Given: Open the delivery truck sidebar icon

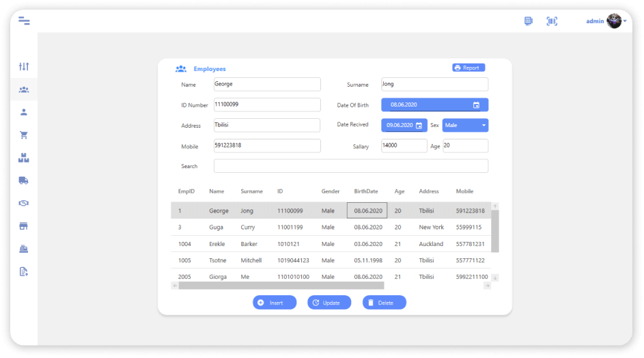Looking at the screenshot, I should tap(24, 180).
